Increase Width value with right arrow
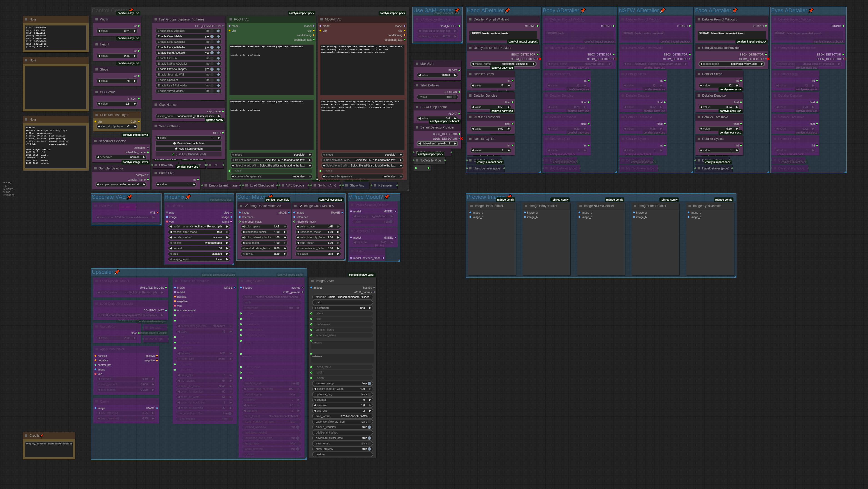 click(x=135, y=31)
